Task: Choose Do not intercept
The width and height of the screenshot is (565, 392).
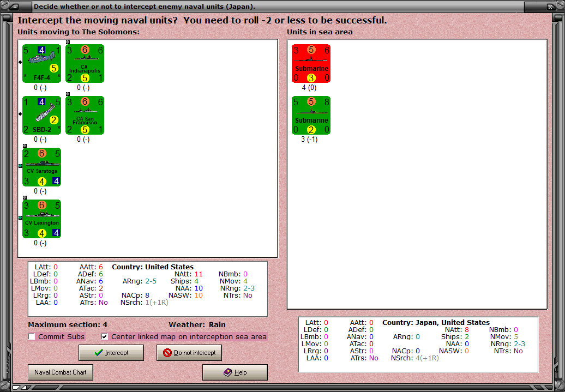Action: [189, 353]
